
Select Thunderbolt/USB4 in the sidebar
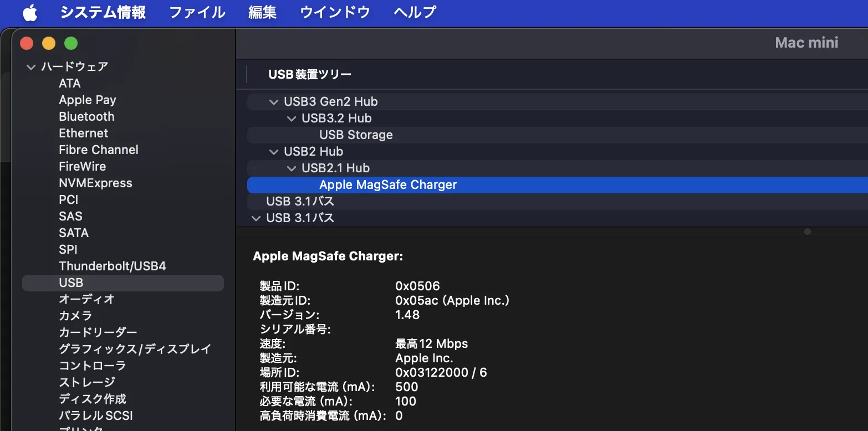tap(113, 266)
